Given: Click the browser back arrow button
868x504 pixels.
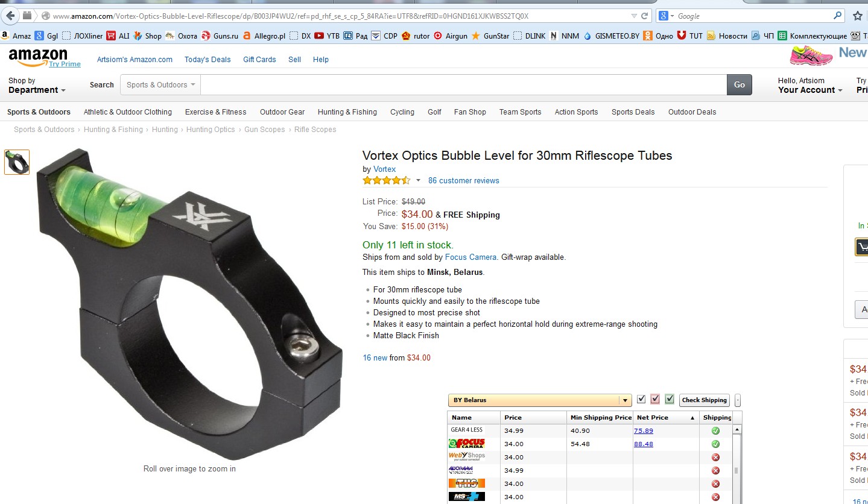Looking at the screenshot, I should [x=10, y=16].
